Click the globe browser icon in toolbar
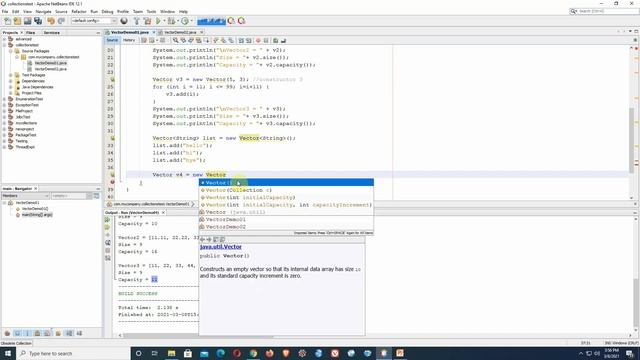Viewport: 640px width, 360px height. pos(124,21)
